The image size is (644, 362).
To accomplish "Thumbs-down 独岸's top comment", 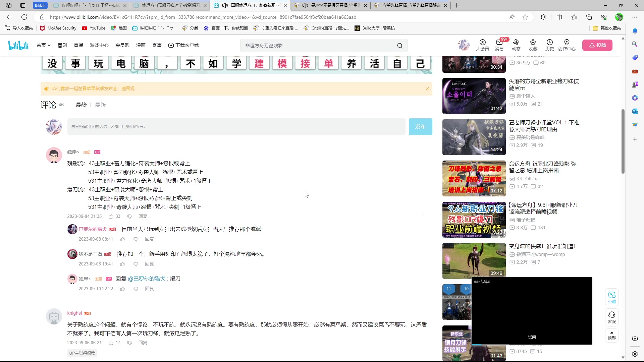I will click(129, 216).
